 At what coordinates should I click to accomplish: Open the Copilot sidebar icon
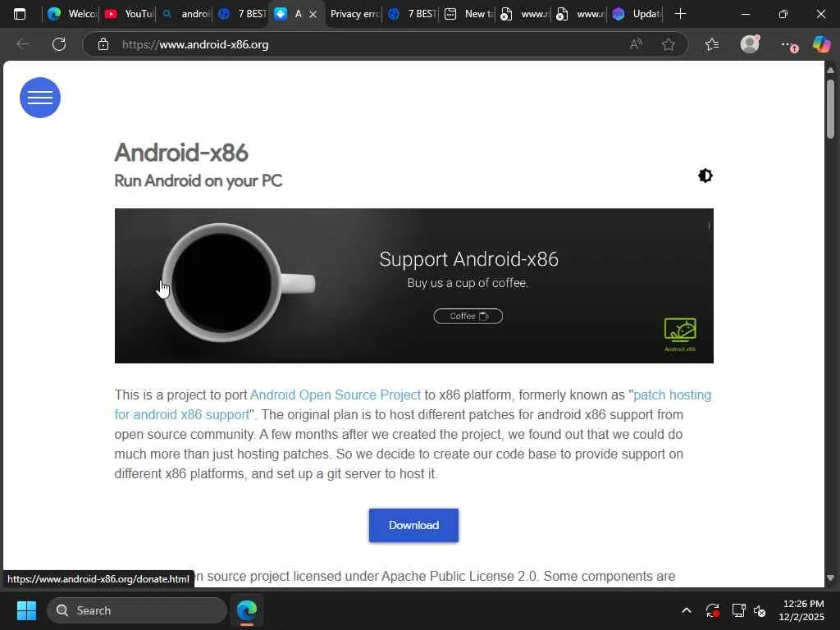[821, 44]
